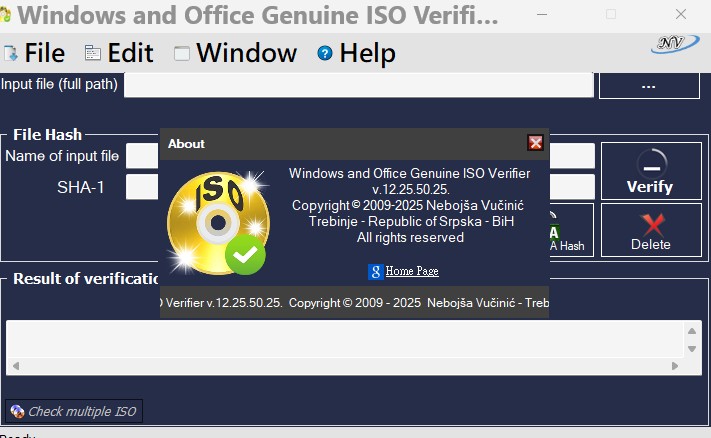
Task: Click the Input file full path field
Action: coord(359,85)
